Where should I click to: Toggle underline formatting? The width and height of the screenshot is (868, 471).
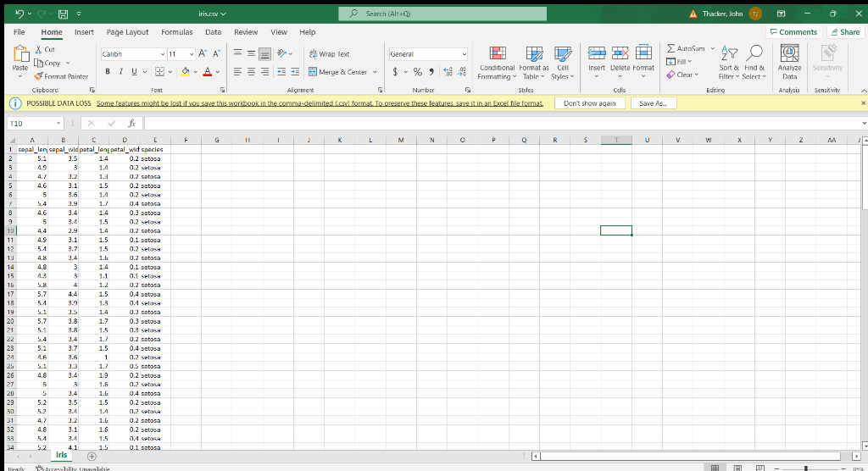pos(134,71)
